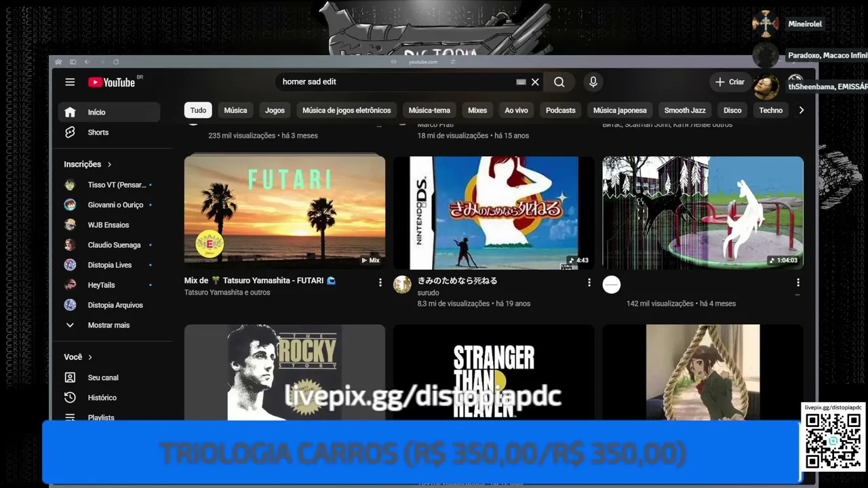
Task: Click the white channel avatar under the 1:04:03 video
Action: coord(612,285)
